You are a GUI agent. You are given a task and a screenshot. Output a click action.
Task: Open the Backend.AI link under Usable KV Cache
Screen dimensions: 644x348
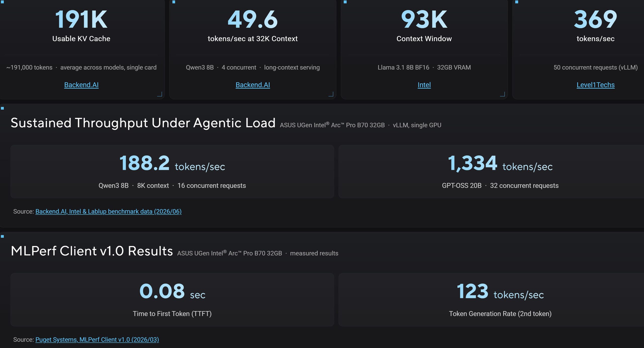point(81,85)
